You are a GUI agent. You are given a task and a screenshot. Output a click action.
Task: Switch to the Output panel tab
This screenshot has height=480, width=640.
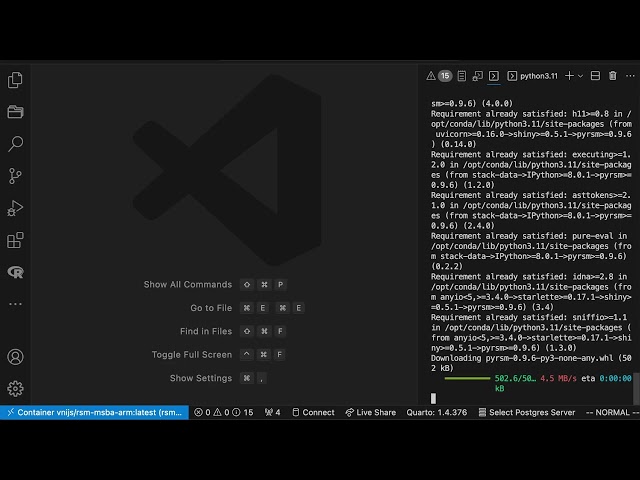[x=462, y=76]
